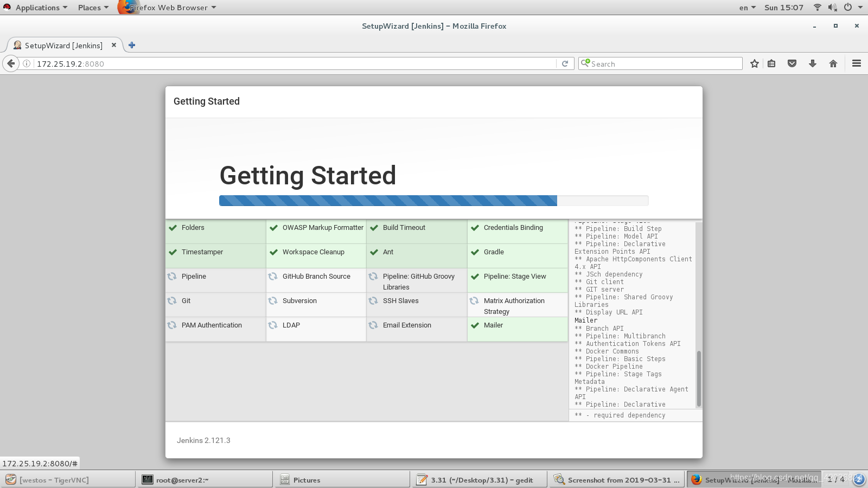
Task: Switch to the Pictures taskbar window
Action: tap(342, 480)
